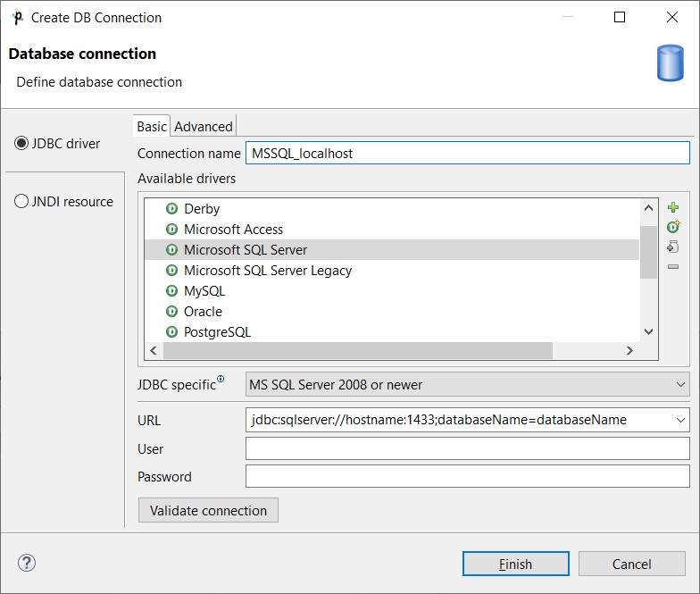Click the Cancel button
700x594 pixels.
tap(632, 565)
